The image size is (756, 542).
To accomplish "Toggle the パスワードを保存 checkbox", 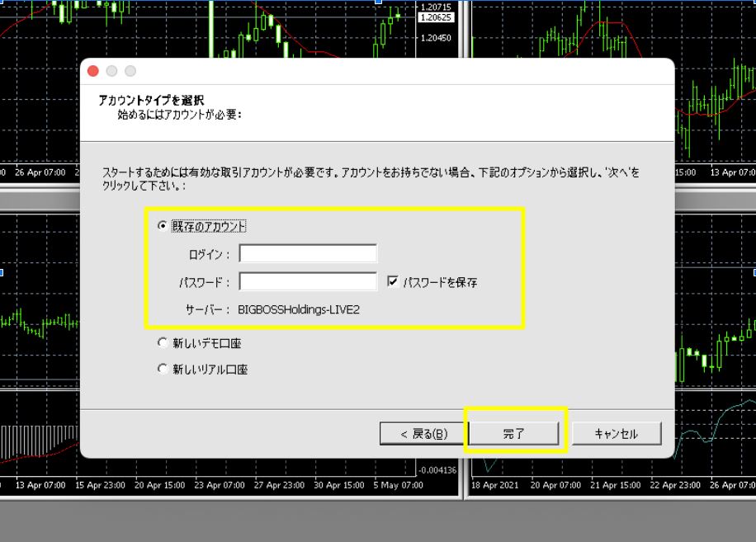I will point(393,282).
